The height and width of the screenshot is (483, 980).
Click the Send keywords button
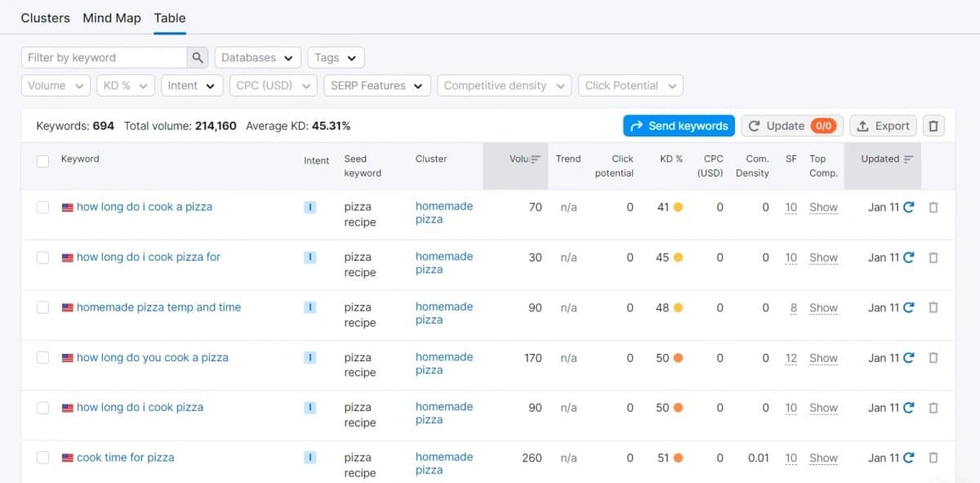click(x=679, y=126)
